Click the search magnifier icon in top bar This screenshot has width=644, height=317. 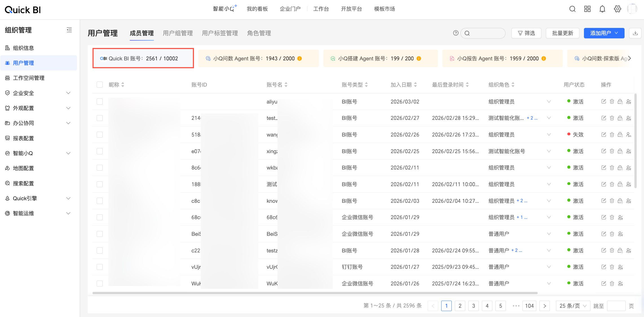pos(572,9)
